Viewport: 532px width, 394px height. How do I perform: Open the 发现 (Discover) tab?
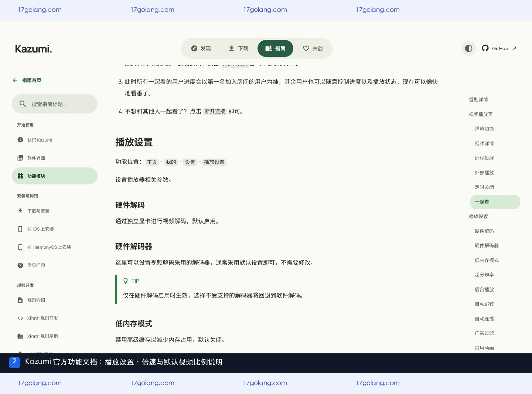coord(201,48)
